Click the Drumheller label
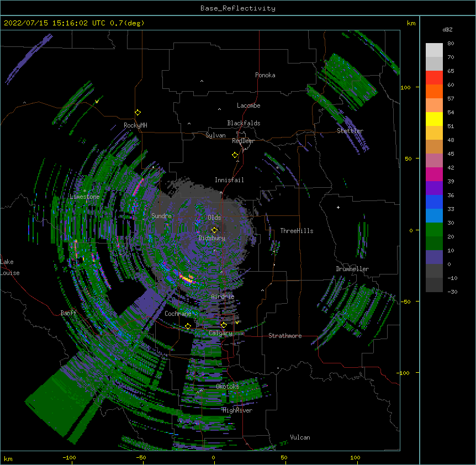Image resolution: width=476 pixels, height=465 pixels. click(352, 269)
